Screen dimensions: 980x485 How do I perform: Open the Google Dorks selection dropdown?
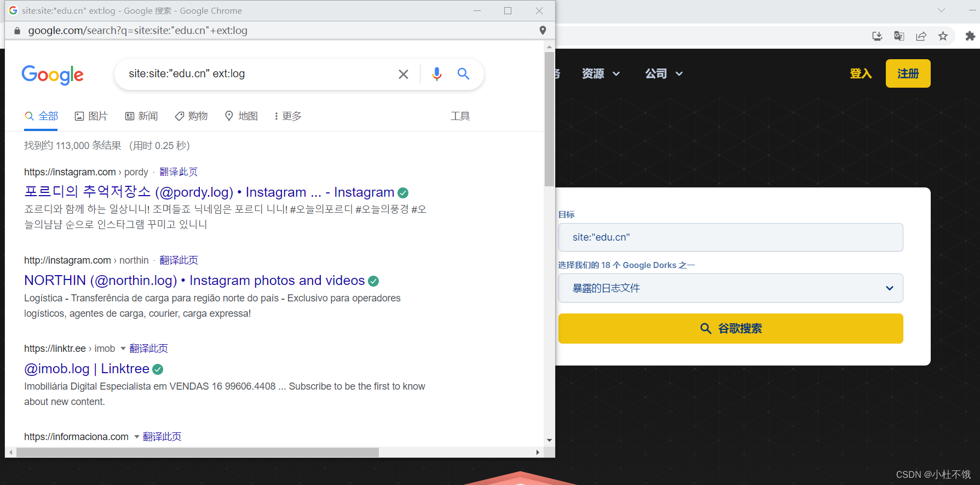click(x=730, y=288)
